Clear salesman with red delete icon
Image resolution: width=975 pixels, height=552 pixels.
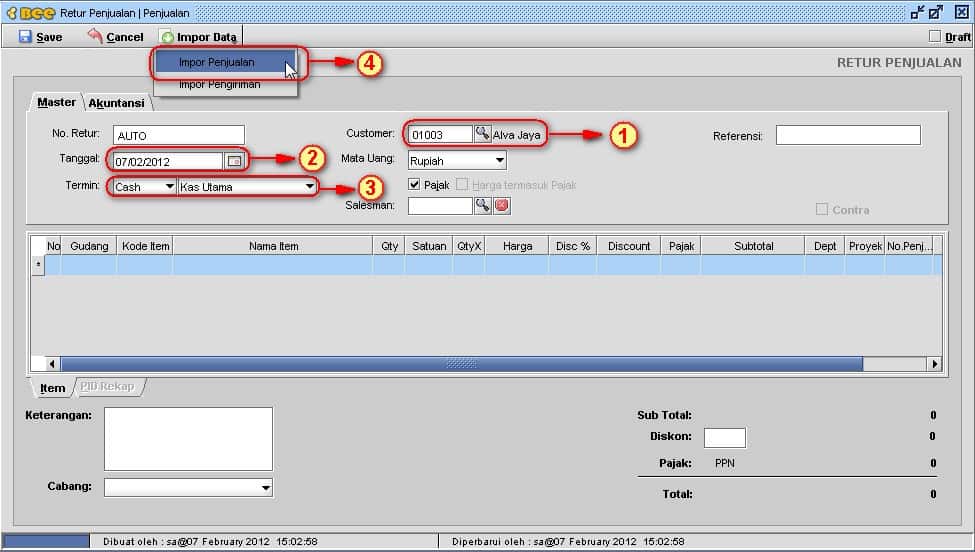502,205
